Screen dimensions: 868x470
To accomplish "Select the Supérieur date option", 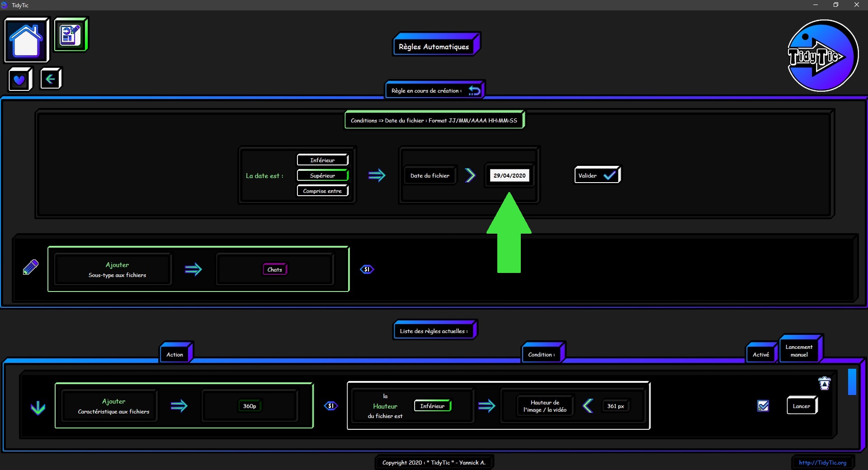I will tap(322, 175).
